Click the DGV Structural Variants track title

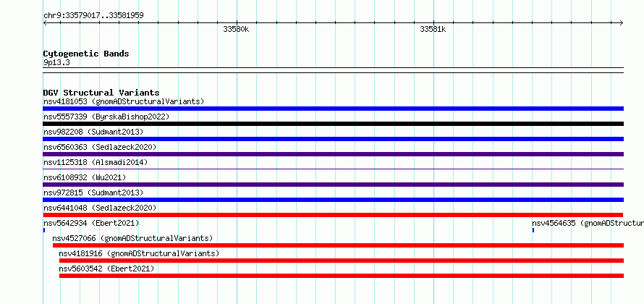[x=101, y=93]
